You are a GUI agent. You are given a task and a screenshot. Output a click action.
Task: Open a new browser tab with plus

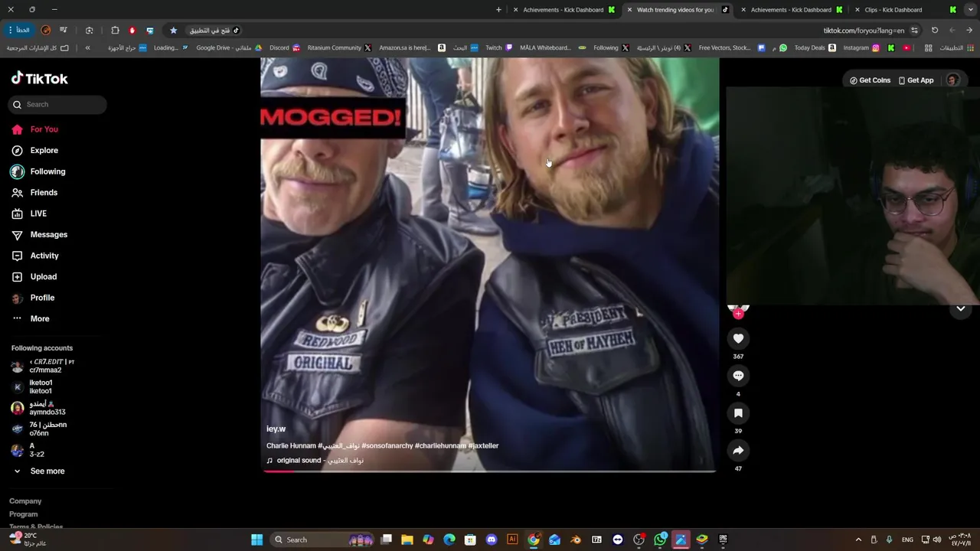(498, 10)
